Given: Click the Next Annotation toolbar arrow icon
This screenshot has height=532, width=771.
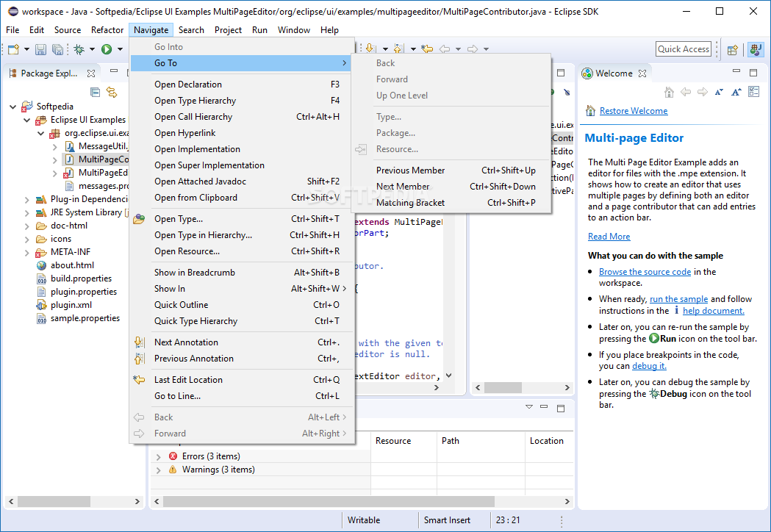Looking at the screenshot, I should (370, 48).
